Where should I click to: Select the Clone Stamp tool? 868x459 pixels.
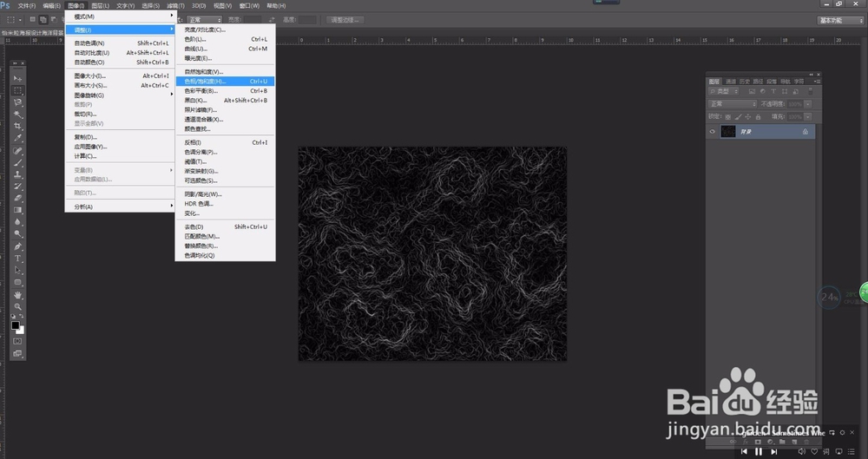pyautogui.click(x=17, y=174)
